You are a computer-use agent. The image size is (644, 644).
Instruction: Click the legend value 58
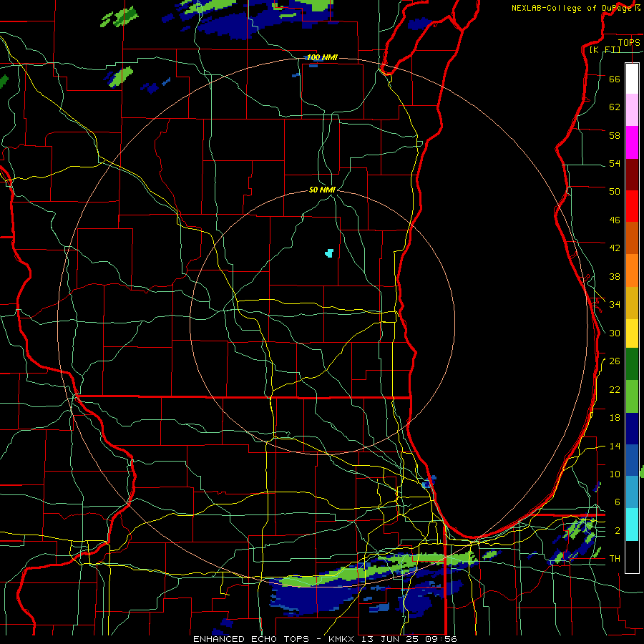pyautogui.click(x=615, y=135)
